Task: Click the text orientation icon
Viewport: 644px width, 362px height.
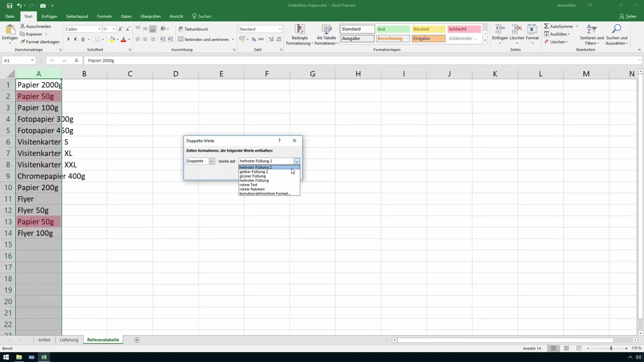Action: point(163,29)
